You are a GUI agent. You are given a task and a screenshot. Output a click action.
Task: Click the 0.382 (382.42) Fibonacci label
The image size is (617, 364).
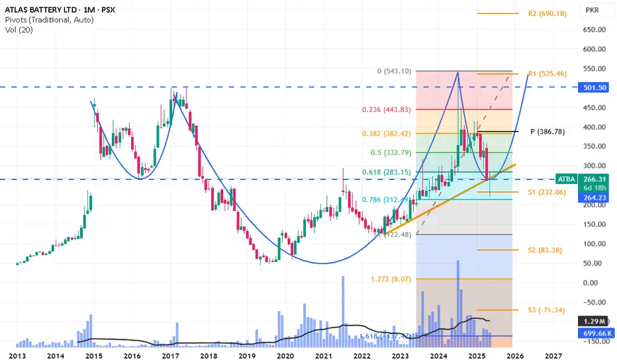(x=387, y=134)
